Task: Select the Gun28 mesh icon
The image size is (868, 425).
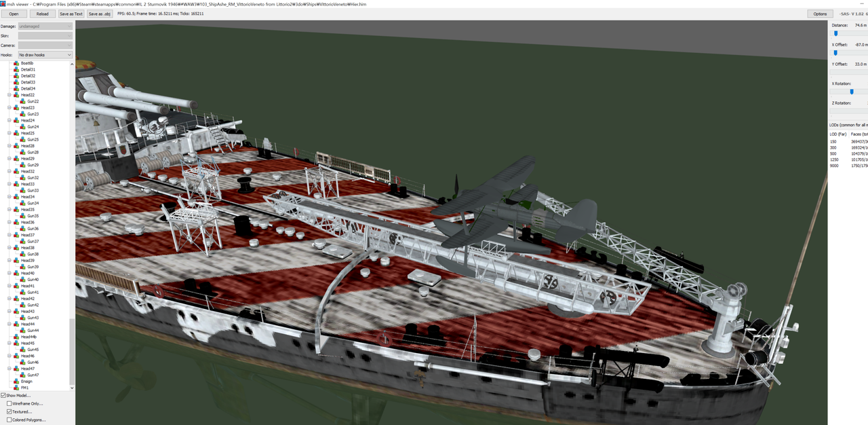Action: [23, 152]
